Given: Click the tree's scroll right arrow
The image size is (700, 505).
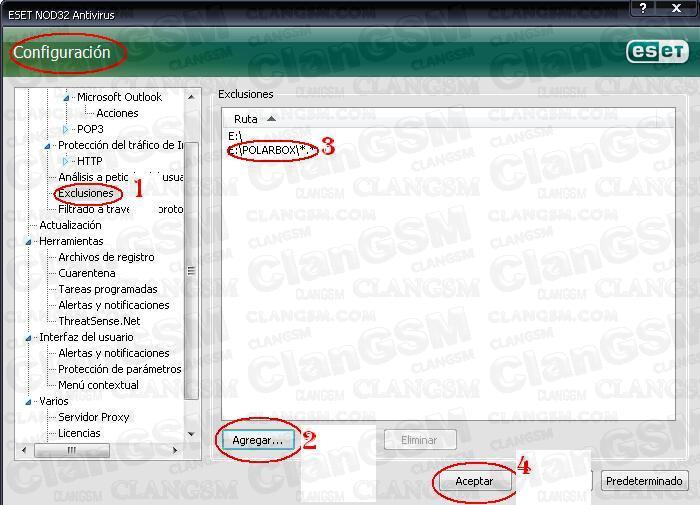Looking at the screenshot, I should click(175, 450).
